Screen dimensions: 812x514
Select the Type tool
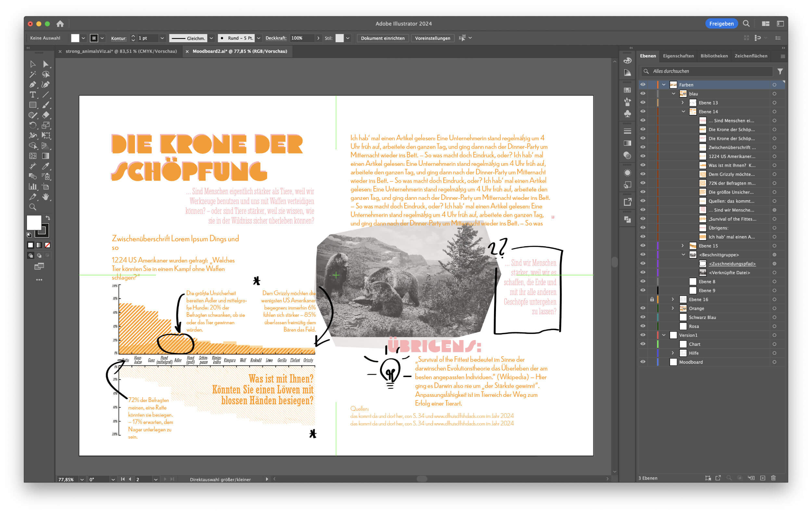pos(33,95)
